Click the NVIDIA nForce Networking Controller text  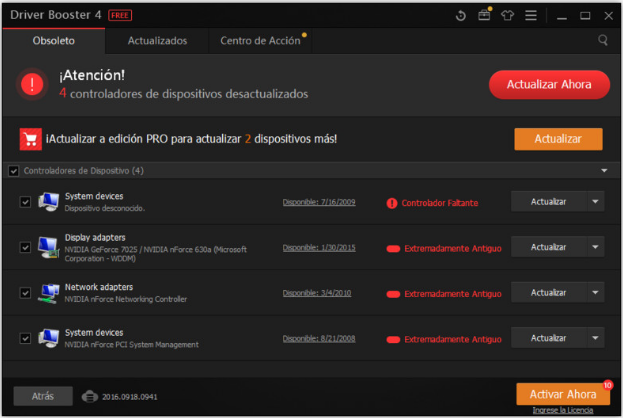coord(126,299)
